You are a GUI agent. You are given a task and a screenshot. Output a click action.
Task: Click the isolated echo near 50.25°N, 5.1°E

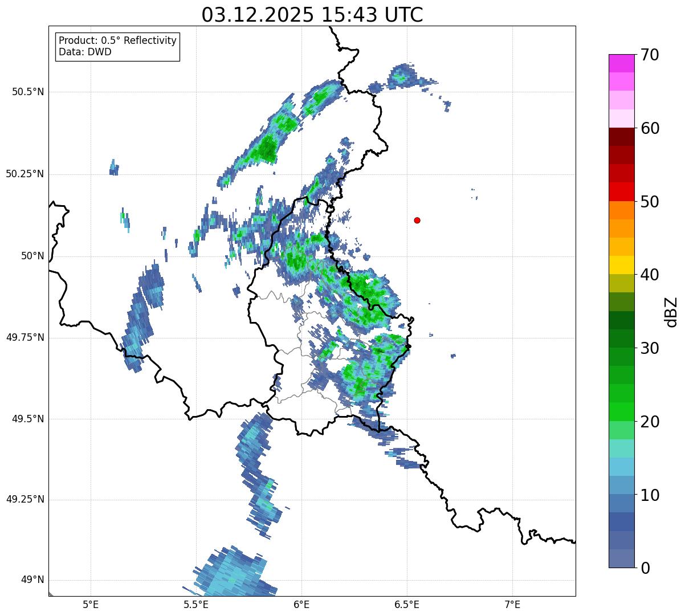tap(114, 167)
